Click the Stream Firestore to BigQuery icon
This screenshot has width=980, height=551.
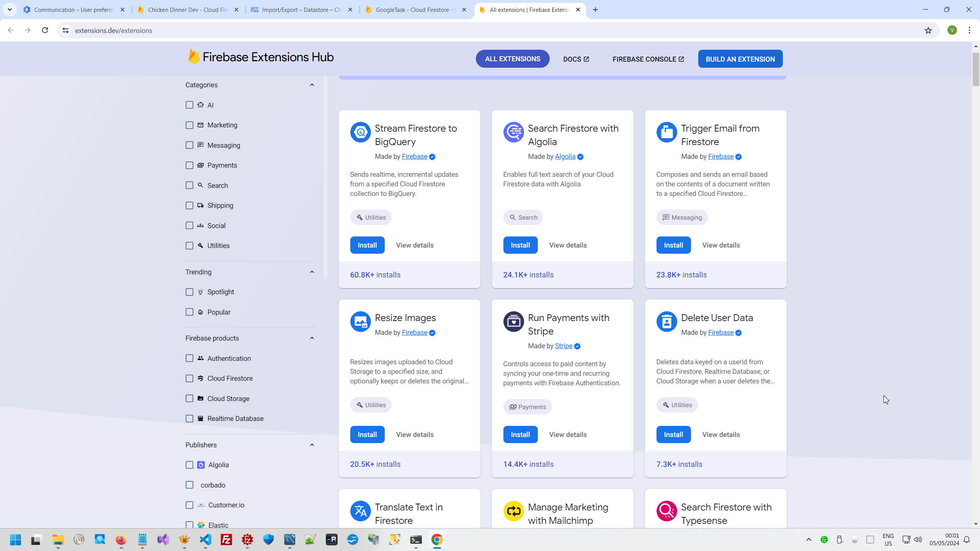tap(360, 132)
